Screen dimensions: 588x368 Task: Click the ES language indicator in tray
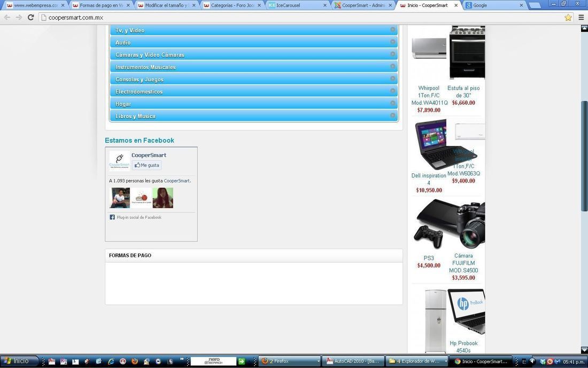pos(524,362)
